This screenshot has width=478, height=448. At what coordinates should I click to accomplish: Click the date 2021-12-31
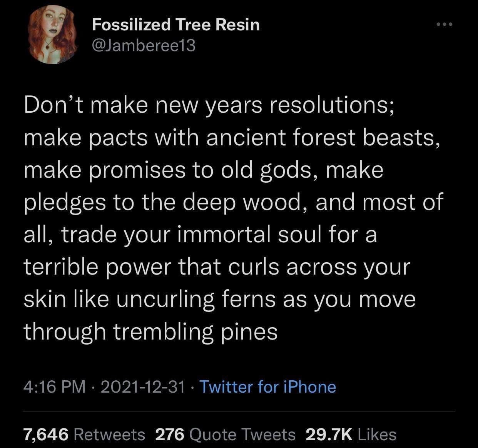click(x=142, y=387)
